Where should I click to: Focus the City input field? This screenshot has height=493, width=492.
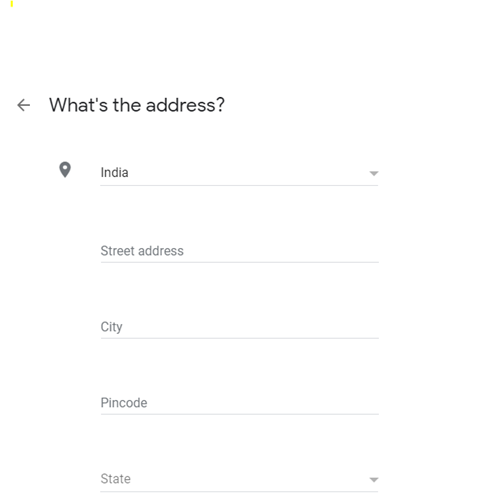(x=239, y=327)
